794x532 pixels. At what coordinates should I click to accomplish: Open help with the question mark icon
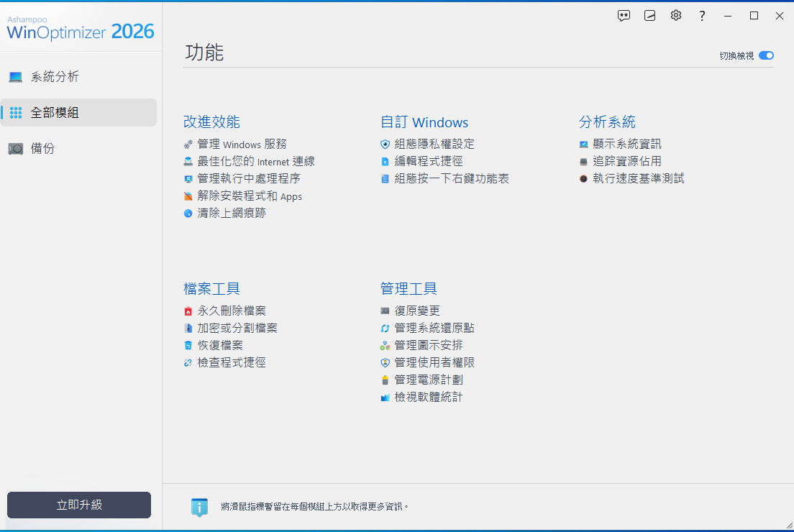[x=702, y=16]
